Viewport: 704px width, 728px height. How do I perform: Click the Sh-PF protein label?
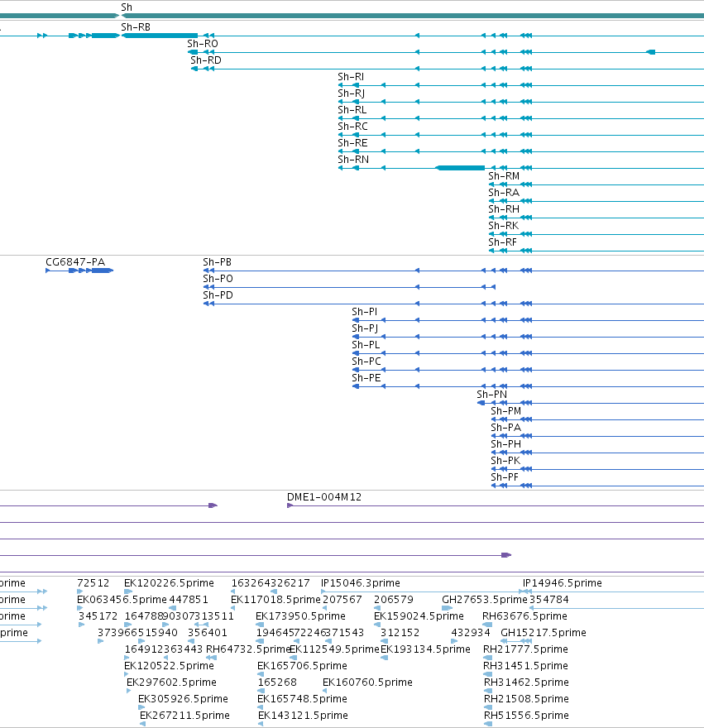click(505, 477)
